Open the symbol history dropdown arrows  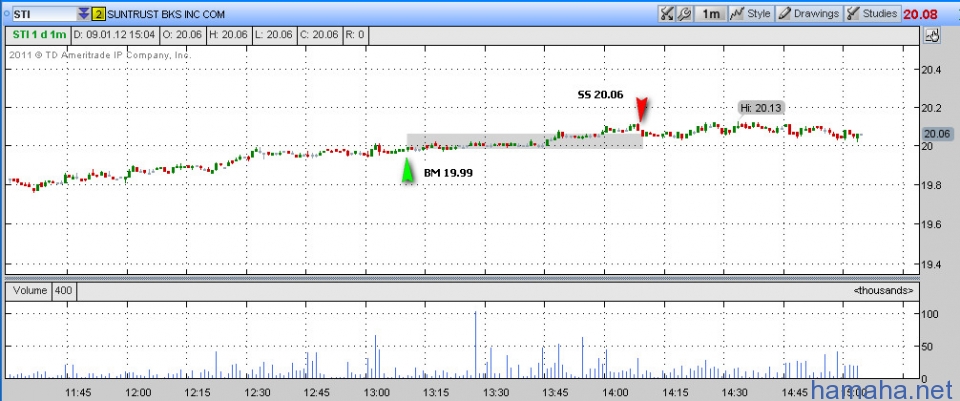point(84,13)
